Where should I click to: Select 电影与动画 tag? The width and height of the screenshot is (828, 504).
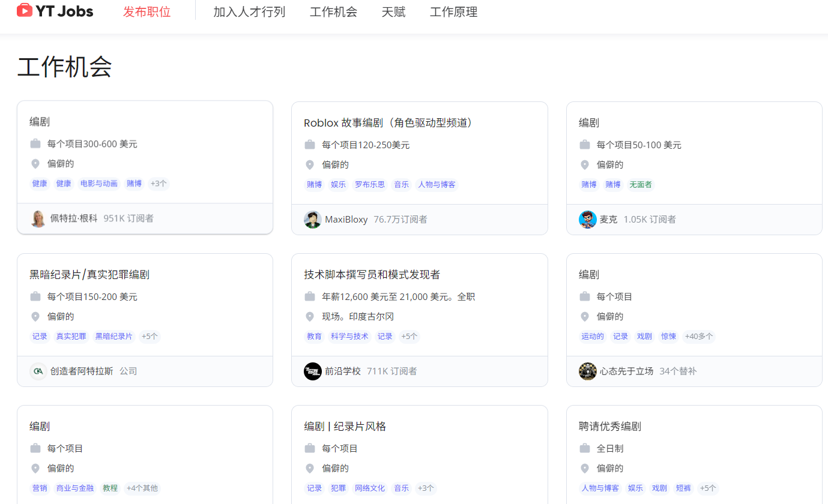point(99,184)
